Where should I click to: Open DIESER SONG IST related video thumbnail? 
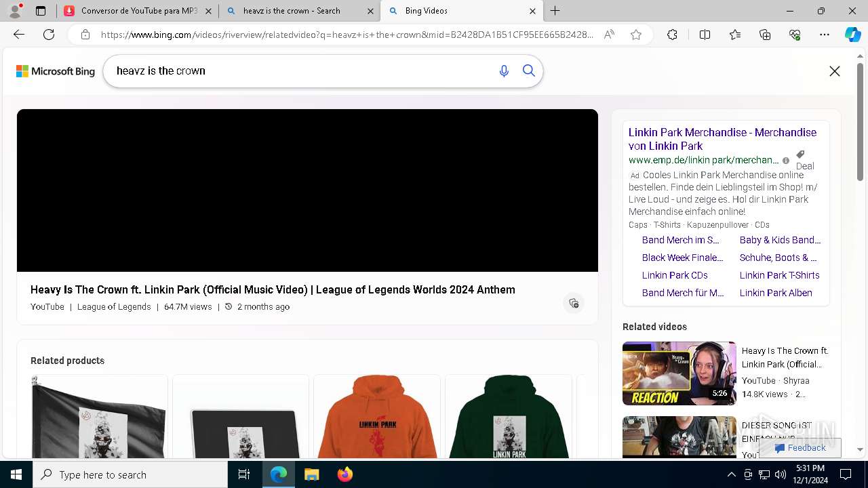pos(679,437)
